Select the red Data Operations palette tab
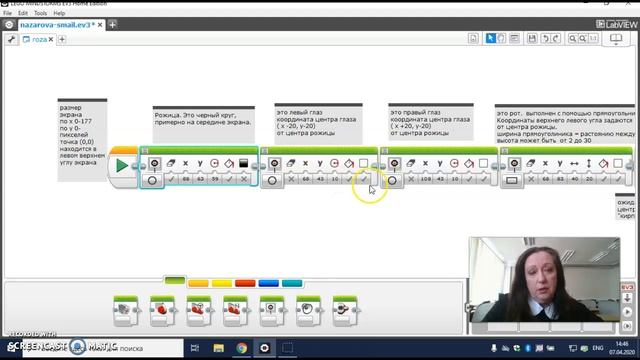The image size is (640, 360). (x=245, y=283)
